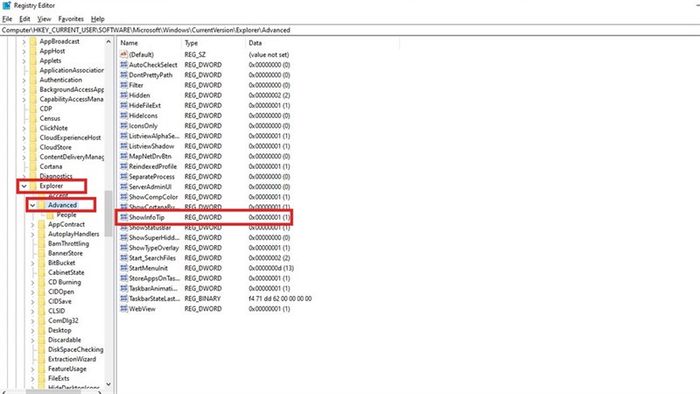700x394 pixels.
Task: Select the TaskbarAnimati... value name
Action: coord(153,289)
